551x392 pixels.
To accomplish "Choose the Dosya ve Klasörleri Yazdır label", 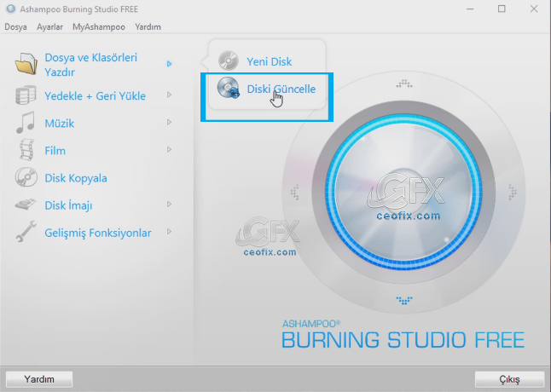I will (91, 65).
